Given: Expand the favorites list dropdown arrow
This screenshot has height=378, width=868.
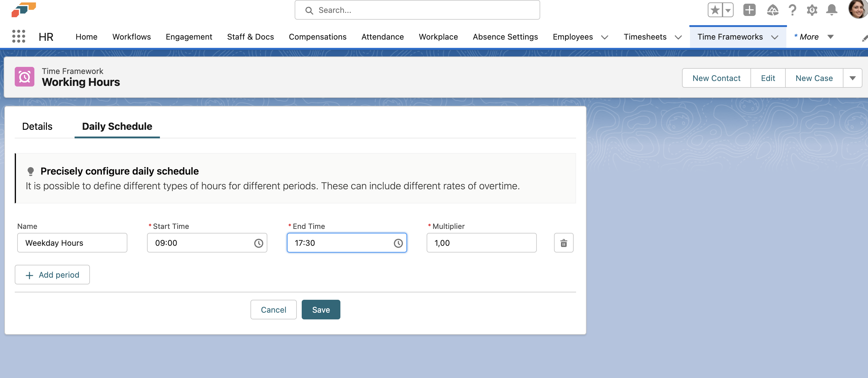Looking at the screenshot, I should coord(728,10).
